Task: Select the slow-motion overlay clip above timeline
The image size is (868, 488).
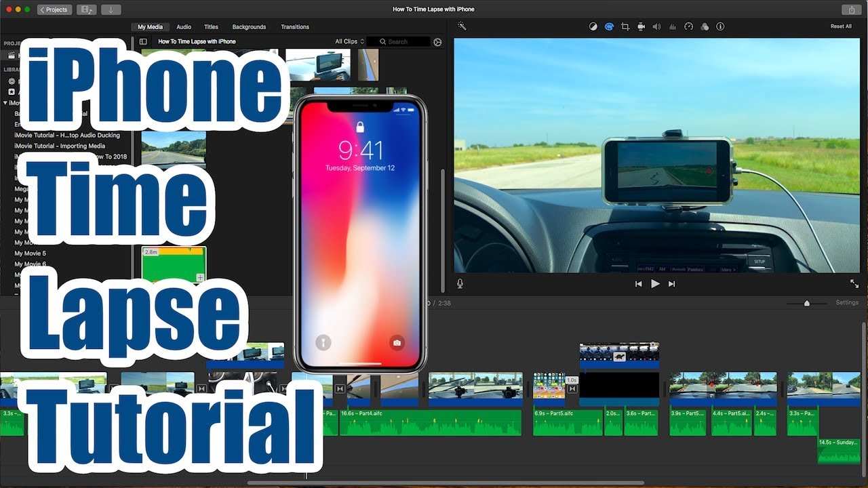Action: pyautogui.click(x=619, y=356)
